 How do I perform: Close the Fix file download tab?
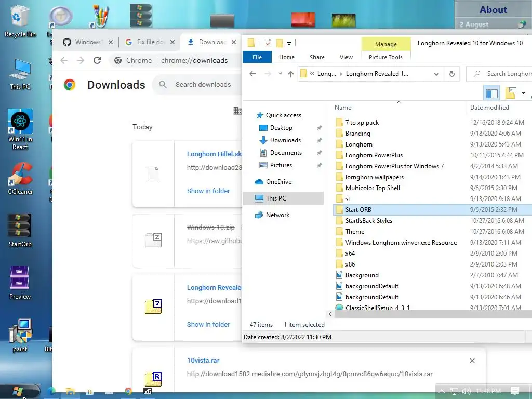coord(172,42)
